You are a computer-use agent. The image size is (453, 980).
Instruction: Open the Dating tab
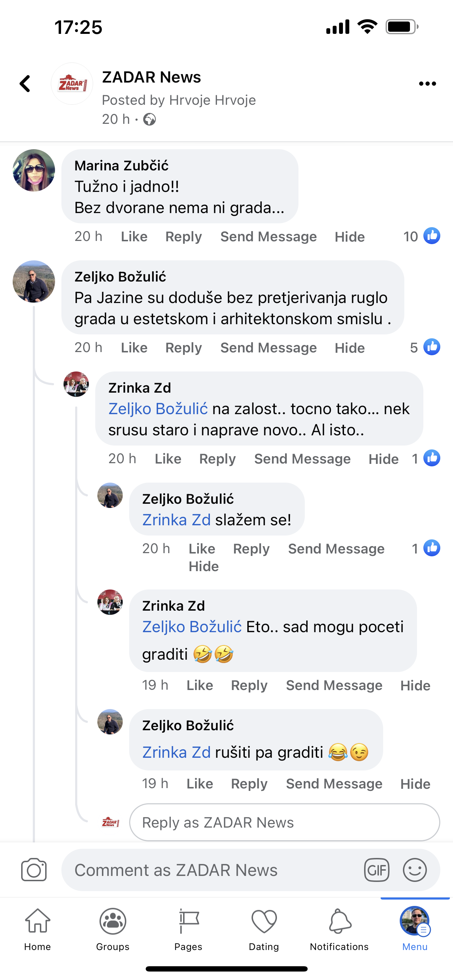[x=264, y=929]
